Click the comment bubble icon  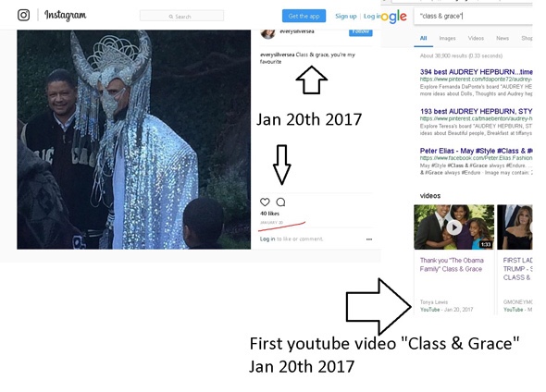280,202
